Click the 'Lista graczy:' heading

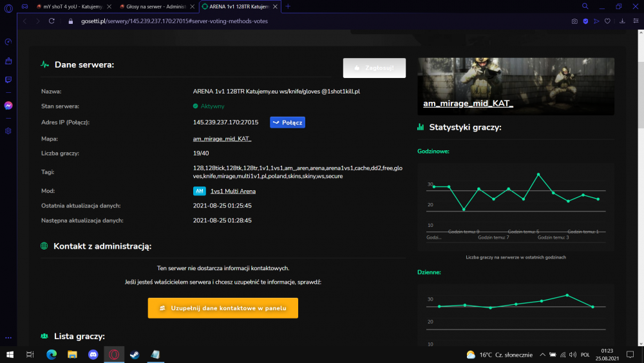[79, 337]
